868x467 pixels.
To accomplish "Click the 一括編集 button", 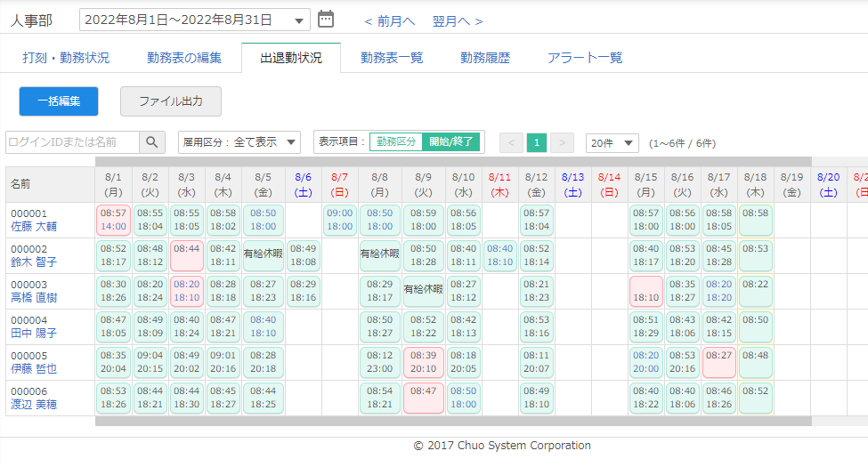I will (x=59, y=101).
